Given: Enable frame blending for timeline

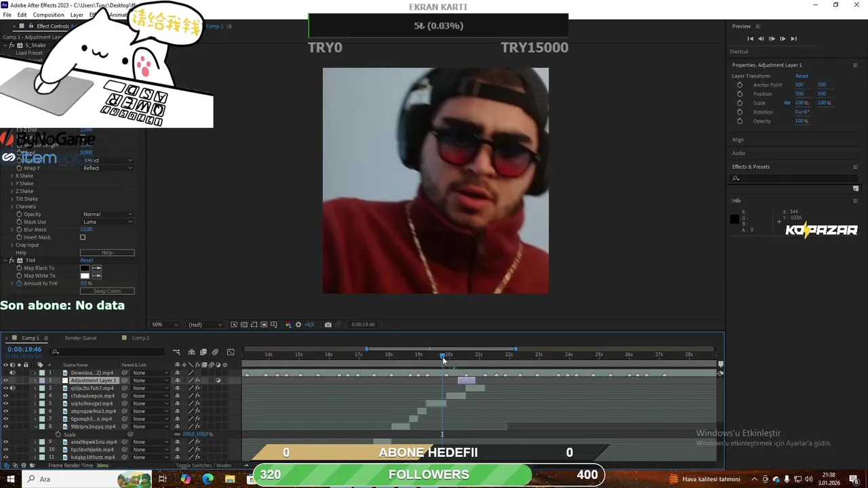Looking at the screenshot, I should coord(203,352).
